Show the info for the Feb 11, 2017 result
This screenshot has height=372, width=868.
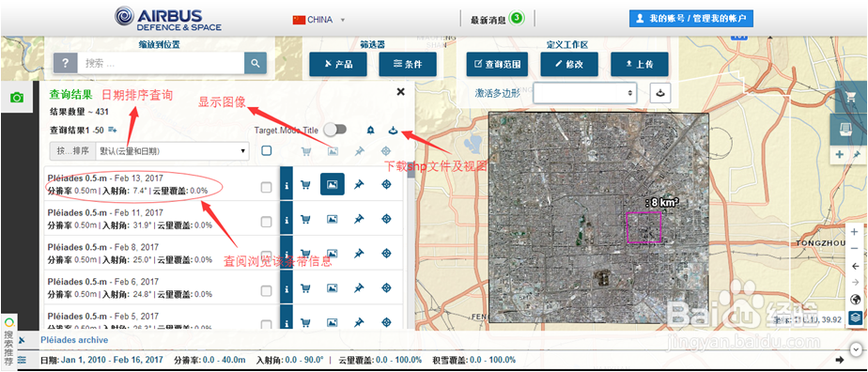(x=287, y=220)
